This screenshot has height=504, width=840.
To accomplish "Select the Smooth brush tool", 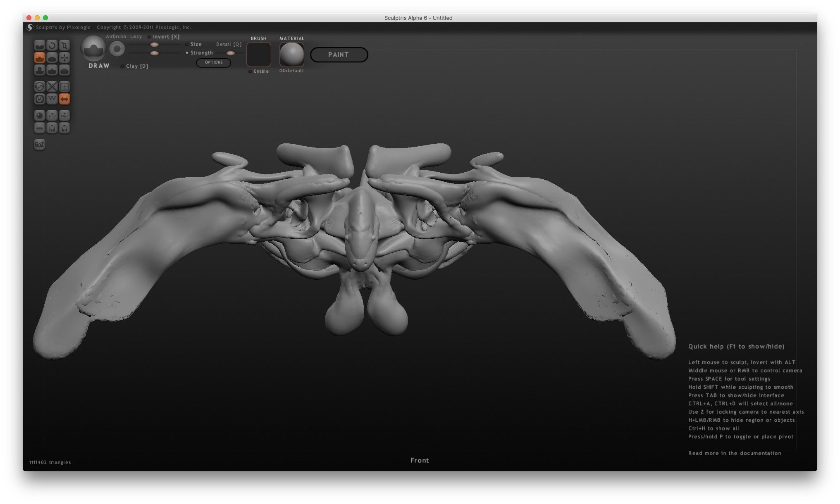I will tap(64, 70).
